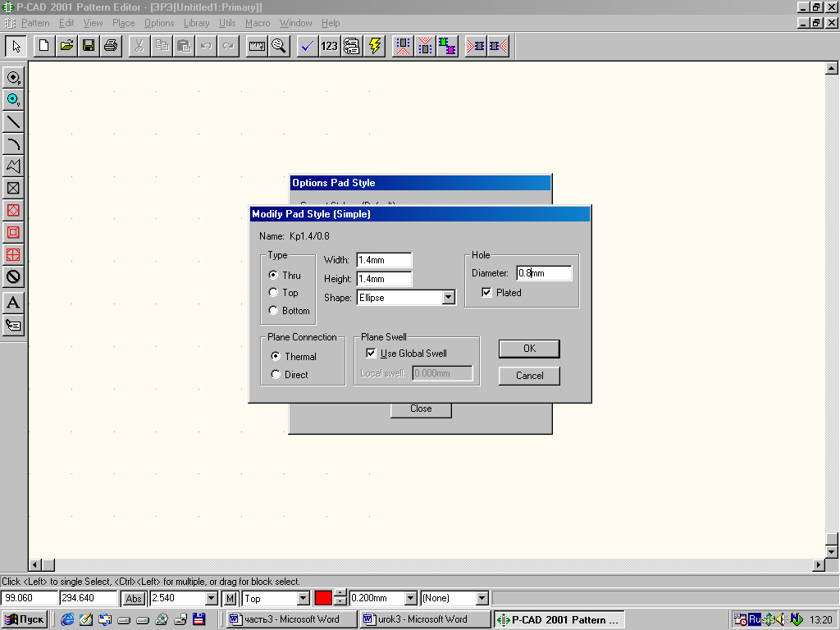Open a file with folder icon
Viewport: 840px width, 630px height.
coord(66,46)
